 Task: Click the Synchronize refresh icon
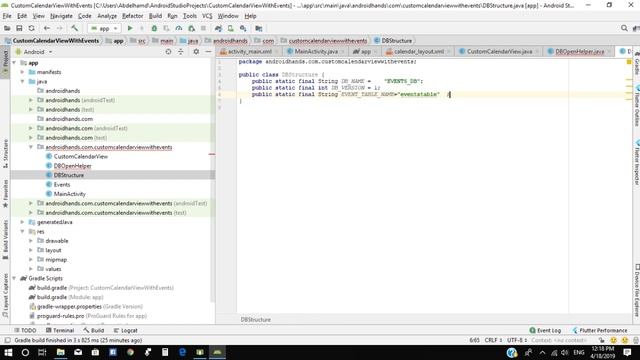click(x=31, y=28)
